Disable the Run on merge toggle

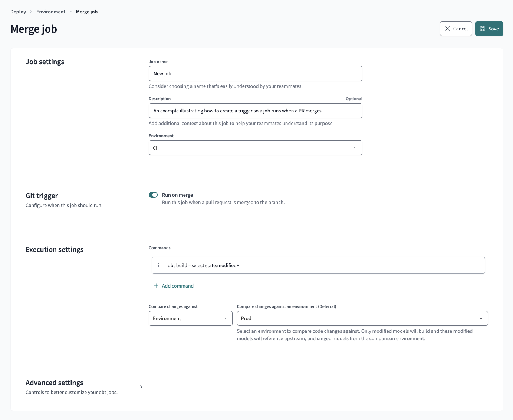(153, 195)
